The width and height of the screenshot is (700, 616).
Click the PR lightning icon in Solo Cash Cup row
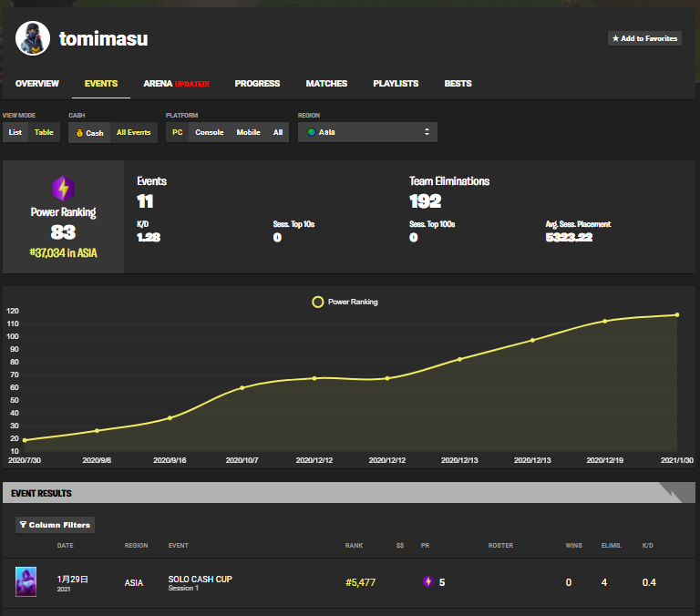point(427,581)
